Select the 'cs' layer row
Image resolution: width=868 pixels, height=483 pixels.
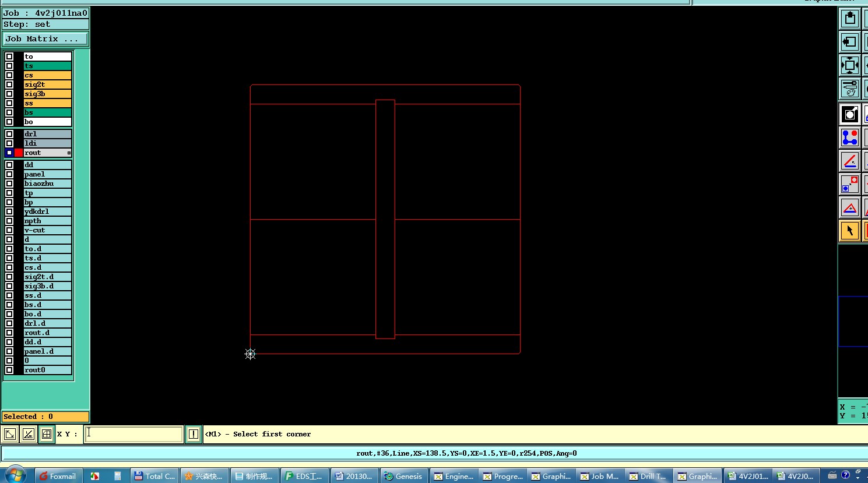(x=47, y=75)
